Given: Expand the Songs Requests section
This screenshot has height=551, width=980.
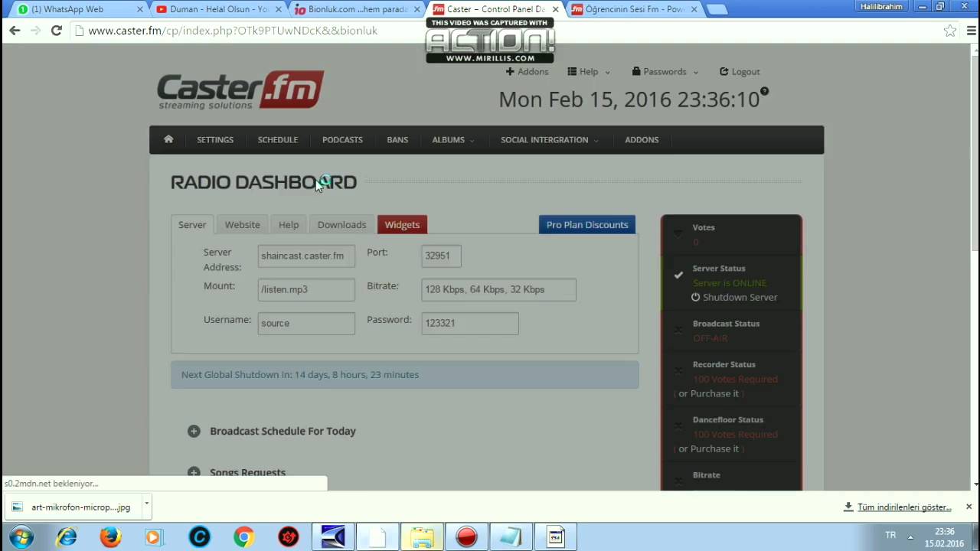Looking at the screenshot, I should 237,472.
